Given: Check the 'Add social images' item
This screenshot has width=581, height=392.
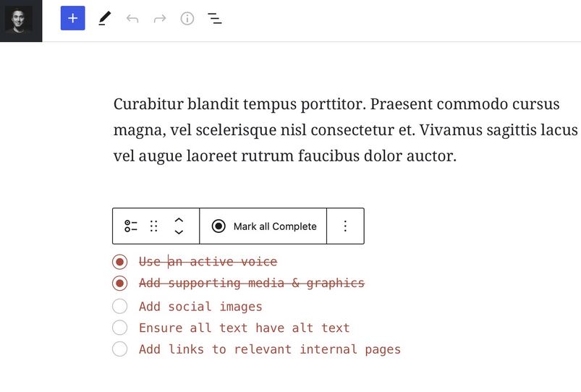Looking at the screenshot, I should pos(119,307).
